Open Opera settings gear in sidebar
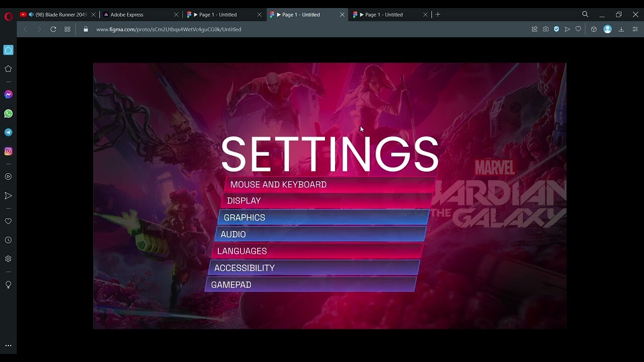644x362 pixels. click(8, 258)
